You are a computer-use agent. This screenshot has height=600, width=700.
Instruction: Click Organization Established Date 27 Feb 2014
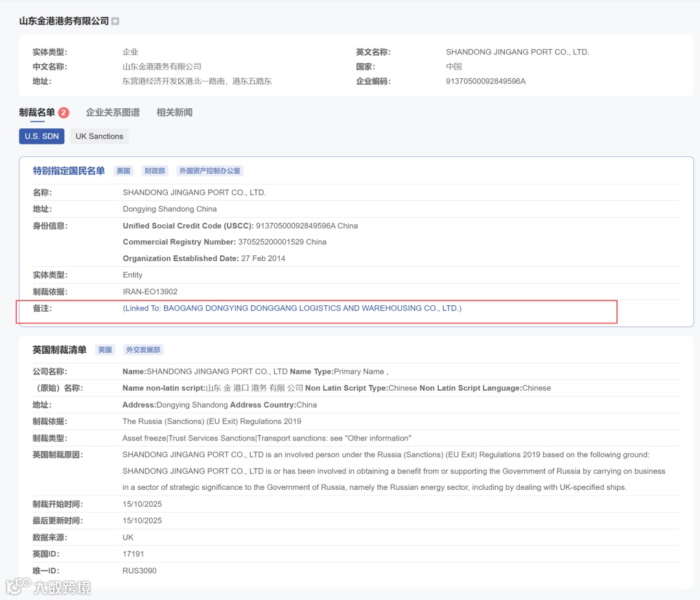tap(204, 259)
